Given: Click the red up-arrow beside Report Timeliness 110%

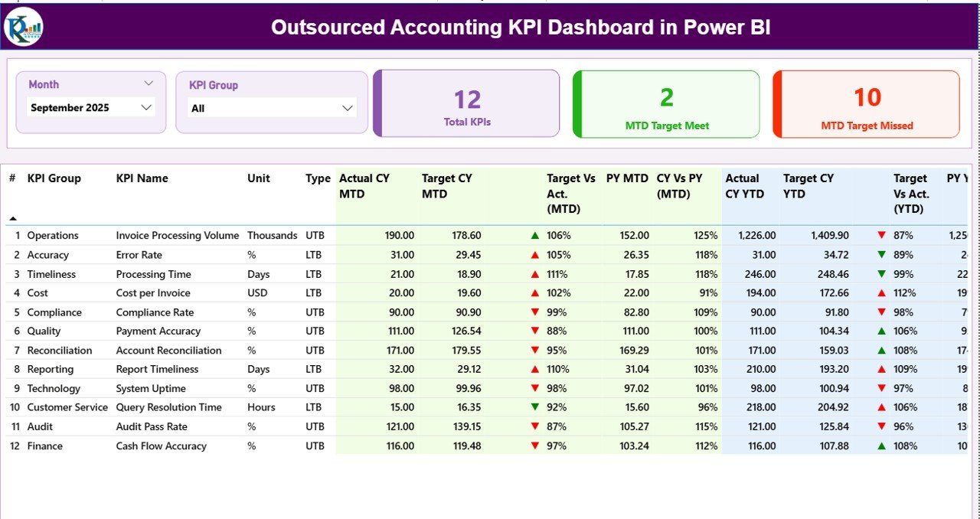Looking at the screenshot, I should click(534, 369).
